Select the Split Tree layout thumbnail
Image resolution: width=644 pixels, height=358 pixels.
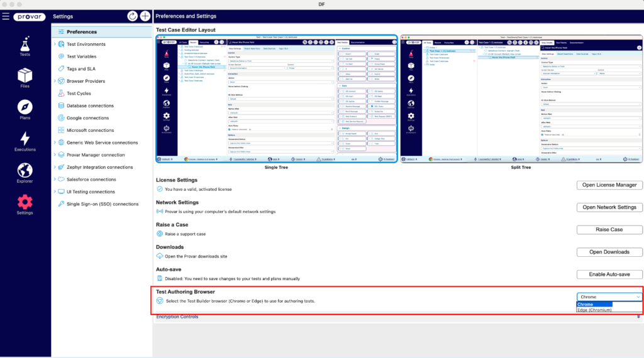pyautogui.click(x=521, y=99)
